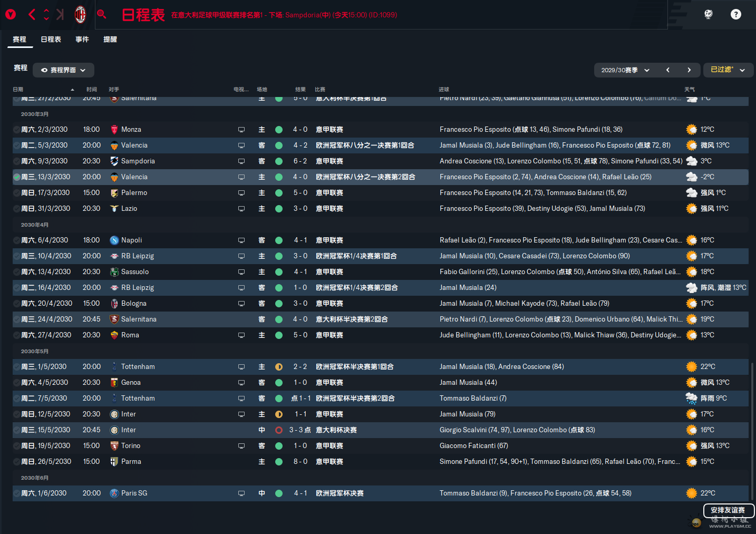
Task: Switch to the 日程表 tab
Action: (x=51, y=40)
